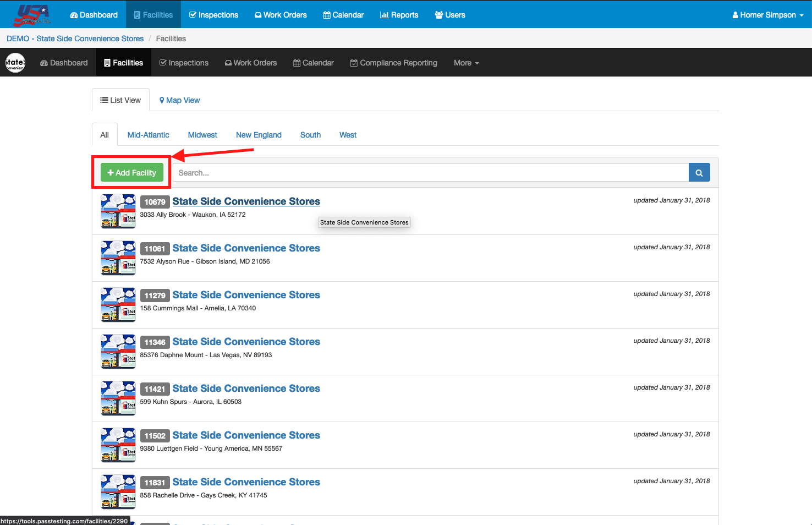The width and height of the screenshot is (812, 525).
Task: Open facility 11421 store thumbnail
Action: (118, 398)
